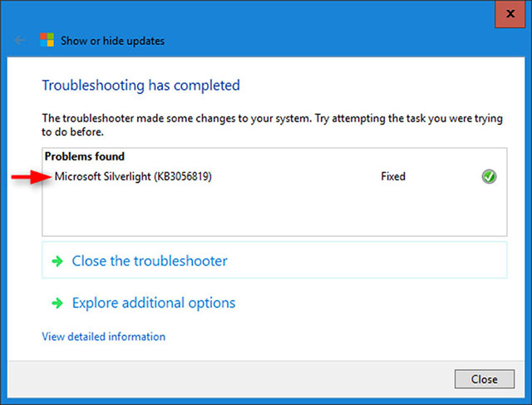Click the green checkmark next to Fixed
Screen dimensions: 532x405
[x=489, y=176]
